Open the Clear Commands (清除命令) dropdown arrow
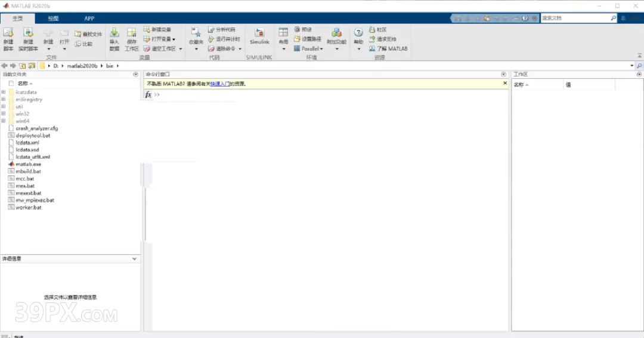 click(x=240, y=48)
